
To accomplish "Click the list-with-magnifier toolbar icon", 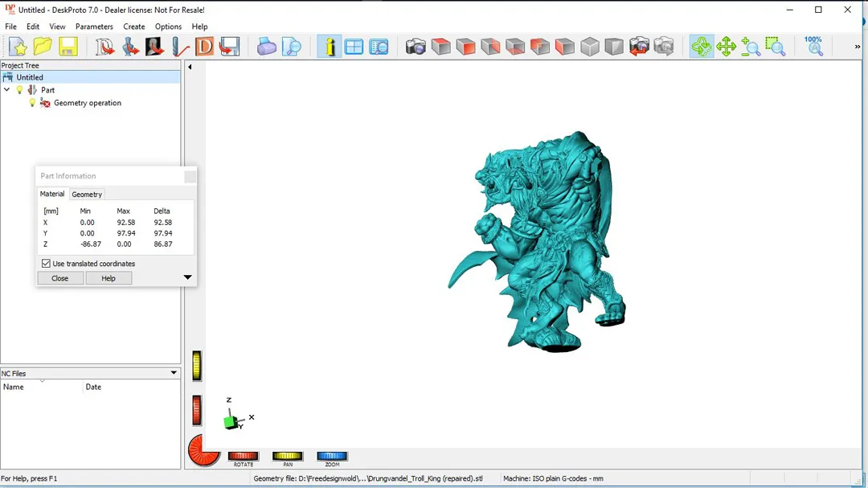I will [379, 47].
